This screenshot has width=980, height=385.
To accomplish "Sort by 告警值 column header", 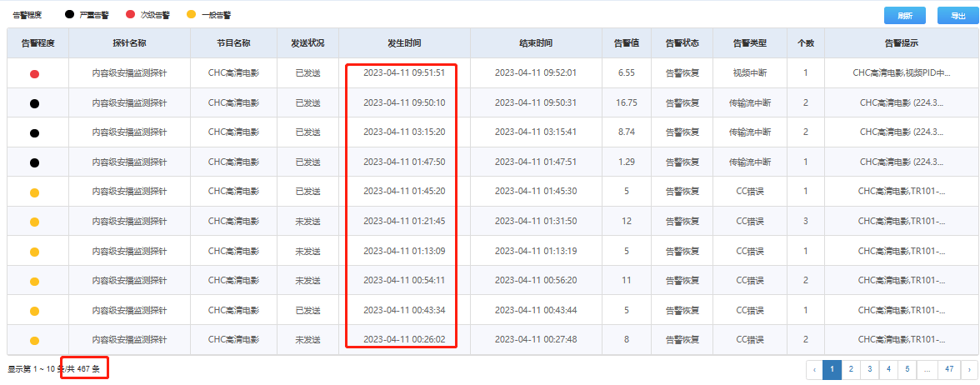I will pyautogui.click(x=627, y=43).
